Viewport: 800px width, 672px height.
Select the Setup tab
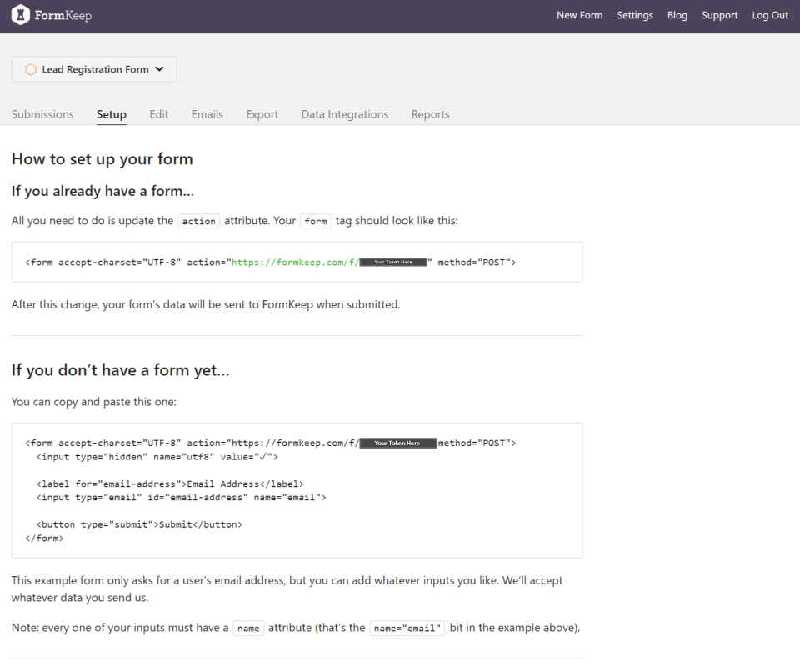click(x=112, y=114)
